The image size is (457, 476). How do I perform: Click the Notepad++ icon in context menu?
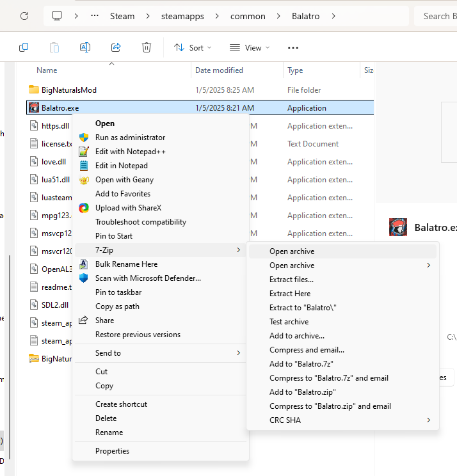tap(84, 152)
